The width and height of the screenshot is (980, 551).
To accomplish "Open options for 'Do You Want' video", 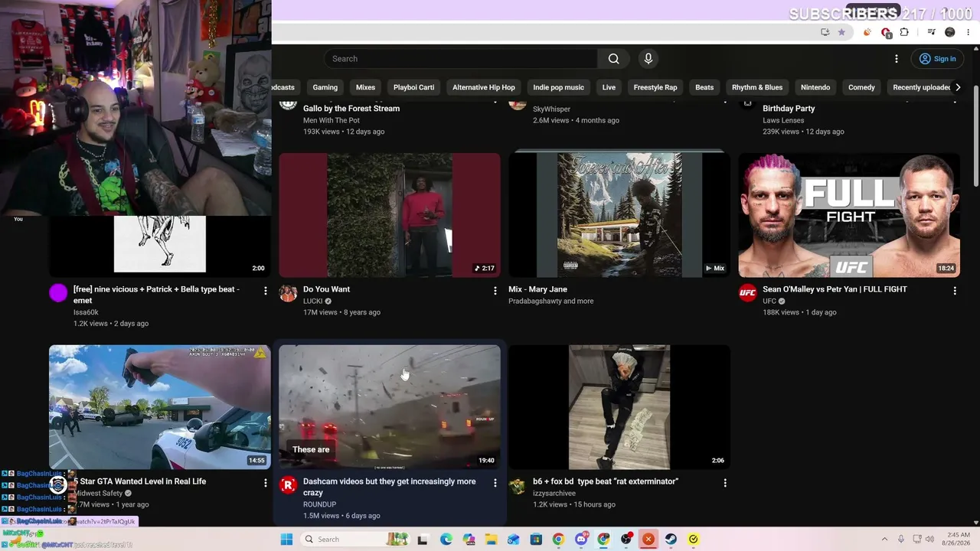I will pos(495,291).
